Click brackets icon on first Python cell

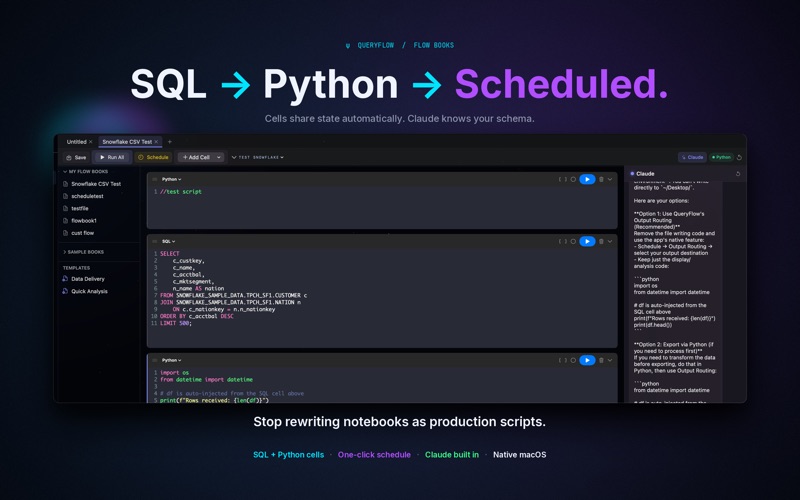(x=563, y=179)
